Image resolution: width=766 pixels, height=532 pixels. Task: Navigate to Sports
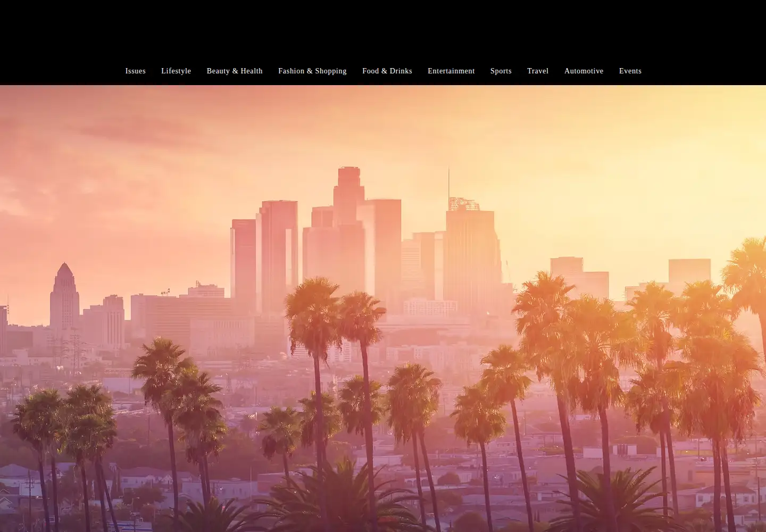coord(501,71)
